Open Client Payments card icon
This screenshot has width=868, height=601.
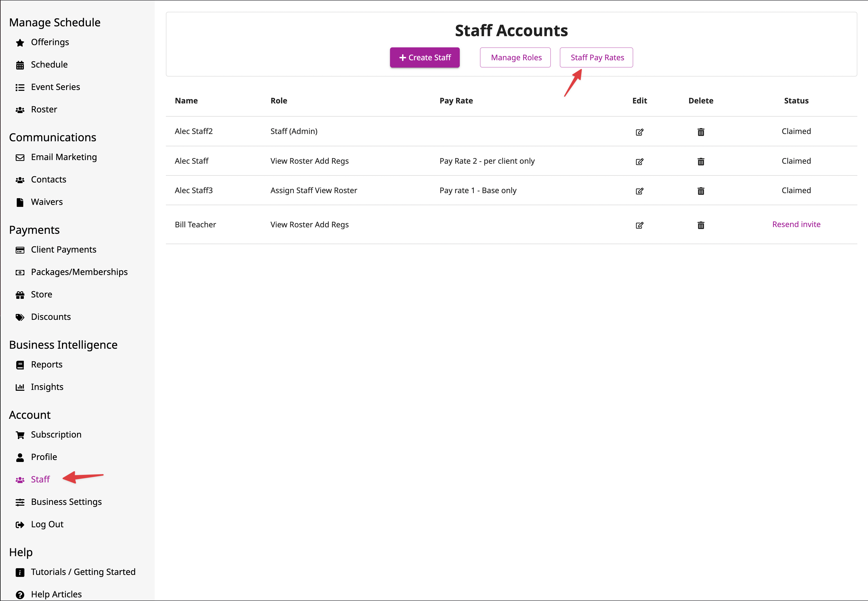point(20,250)
